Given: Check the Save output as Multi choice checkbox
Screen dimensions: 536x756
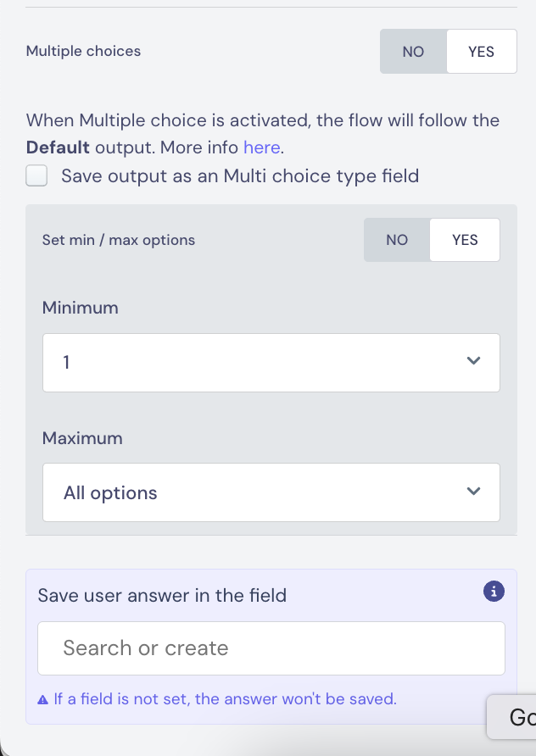Looking at the screenshot, I should (x=36, y=175).
